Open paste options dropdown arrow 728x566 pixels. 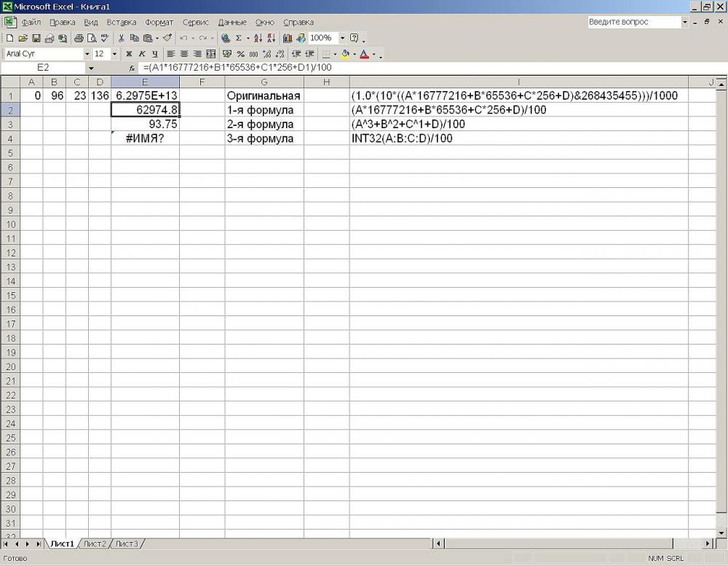point(157,38)
